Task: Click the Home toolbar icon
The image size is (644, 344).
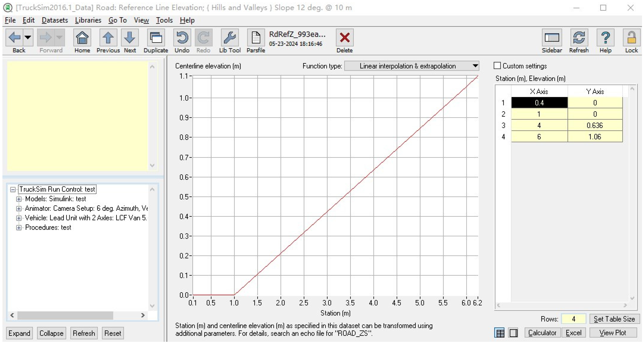Action: pyautogui.click(x=82, y=38)
